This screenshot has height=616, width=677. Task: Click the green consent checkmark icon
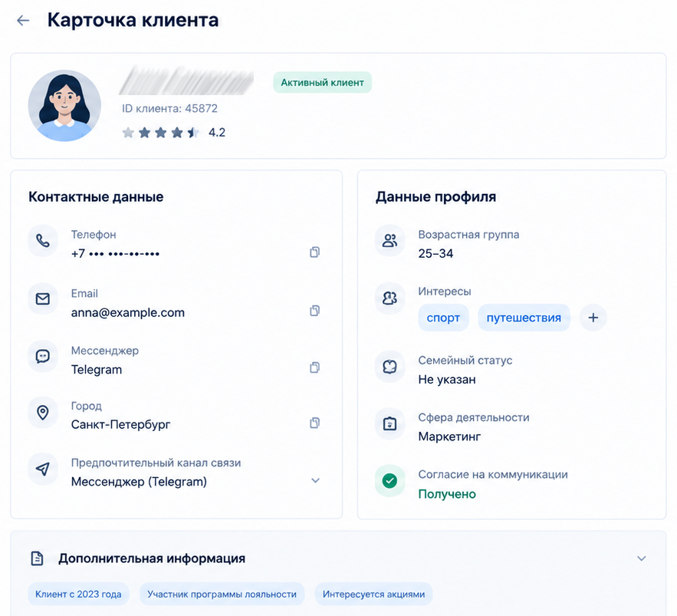point(390,481)
